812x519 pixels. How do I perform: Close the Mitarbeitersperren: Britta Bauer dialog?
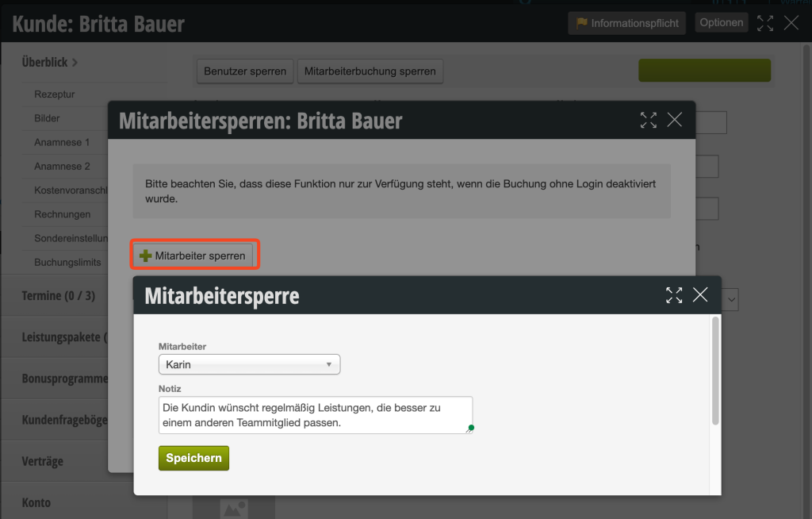675,120
